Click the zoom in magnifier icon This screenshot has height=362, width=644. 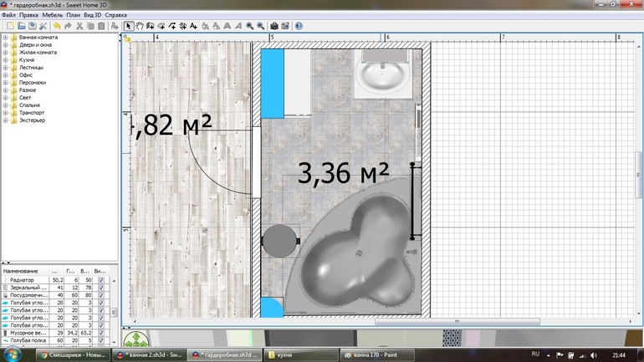pyautogui.click(x=249, y=26)
